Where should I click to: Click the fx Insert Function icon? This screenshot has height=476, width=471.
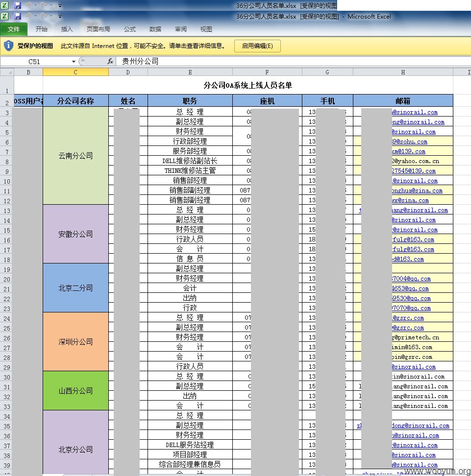coord(110,61)
